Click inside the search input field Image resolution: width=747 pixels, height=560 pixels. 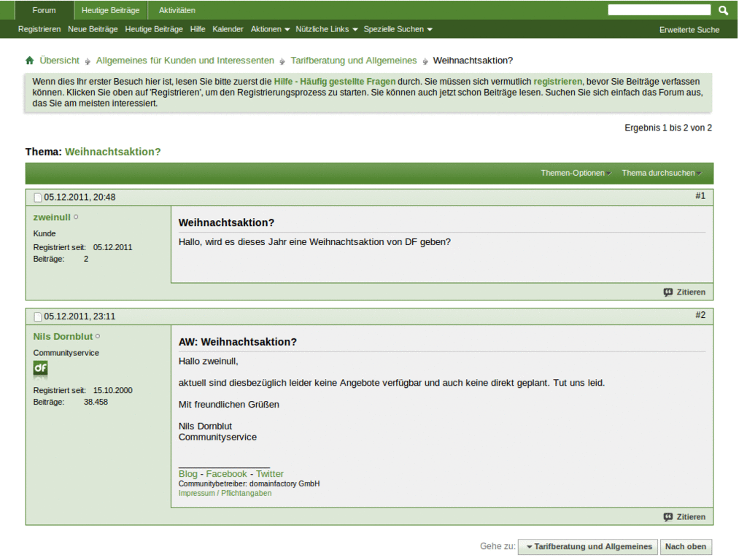(x=659, y=9)
